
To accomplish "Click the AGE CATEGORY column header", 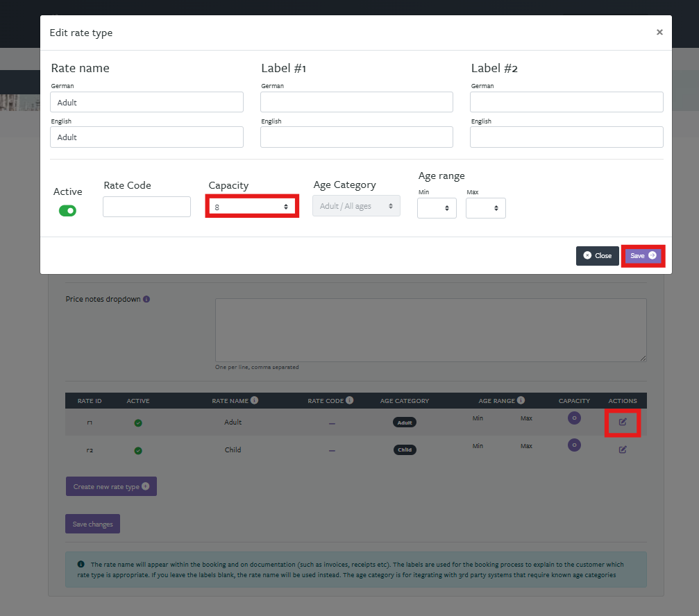I will [x=404, y=401].
